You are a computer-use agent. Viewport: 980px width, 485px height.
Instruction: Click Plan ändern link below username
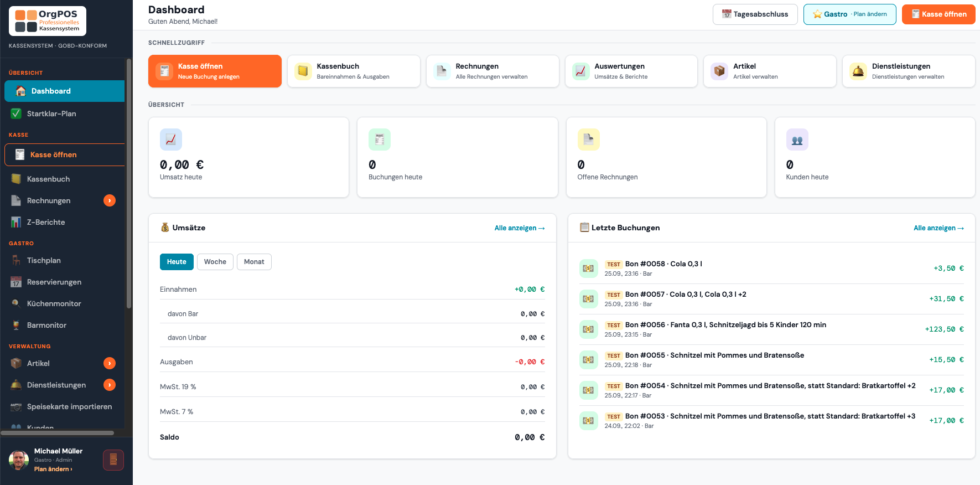click(53, 469)
